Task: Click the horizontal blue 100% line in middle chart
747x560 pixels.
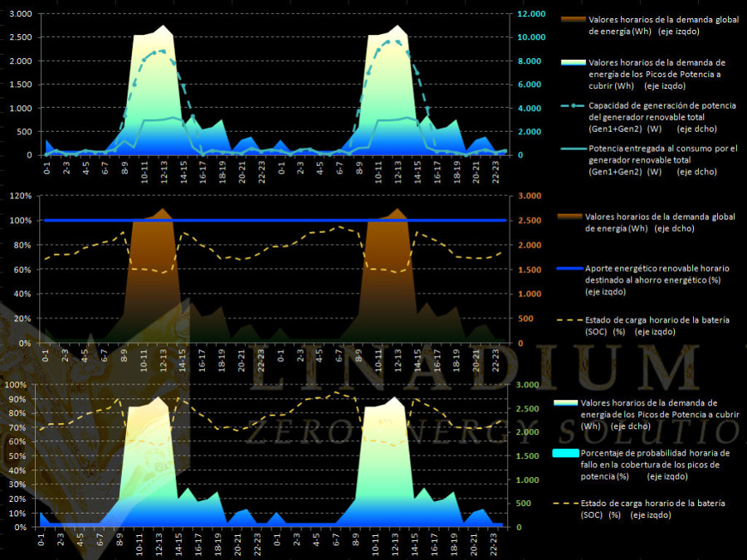Action: [274, 221]
